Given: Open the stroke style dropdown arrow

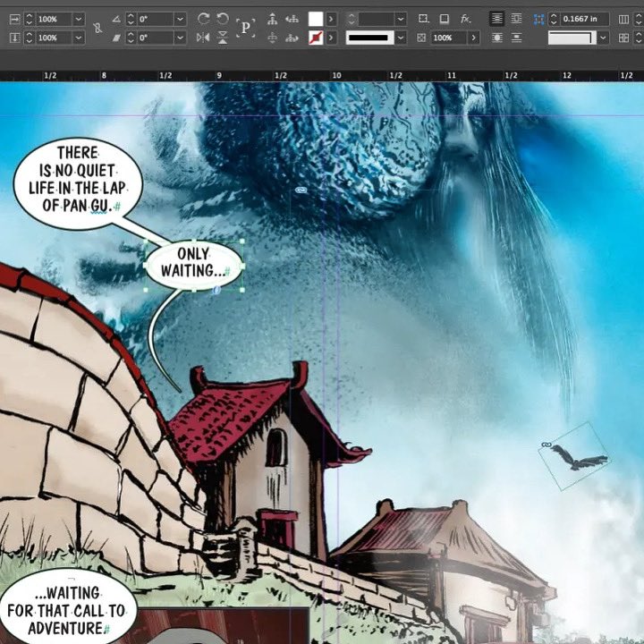Looking at the screenshot, I should pyautogui.click(x=401, y=38).
